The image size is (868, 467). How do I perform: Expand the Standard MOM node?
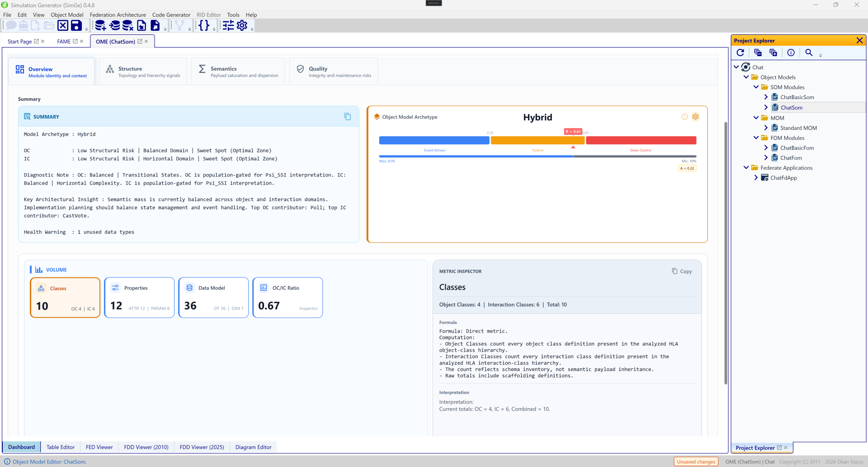766,128
